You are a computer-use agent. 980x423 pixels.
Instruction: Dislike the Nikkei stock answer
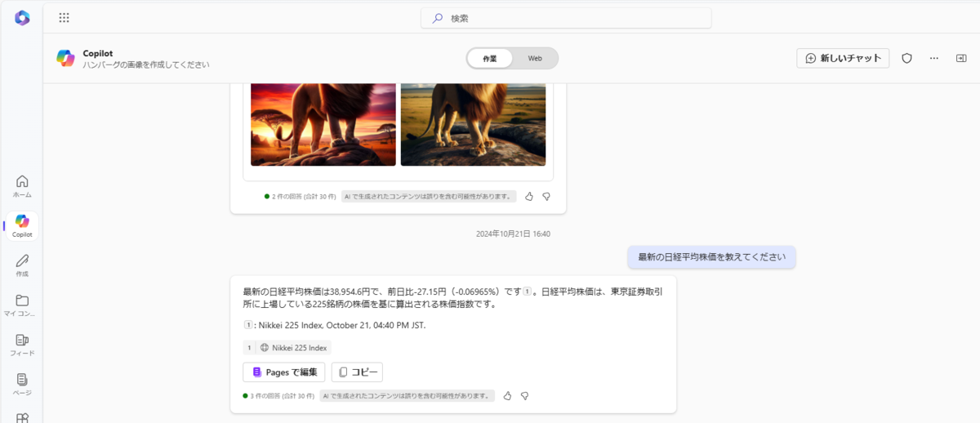(x=524, y=395)
